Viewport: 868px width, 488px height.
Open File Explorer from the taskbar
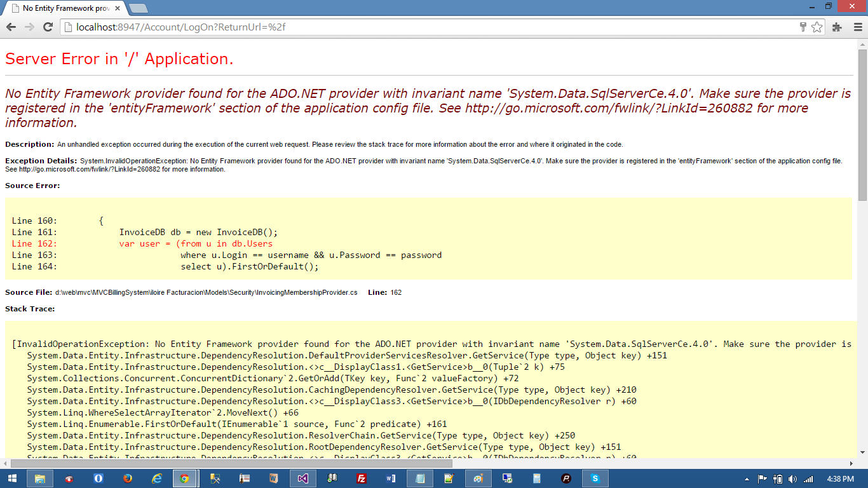click(x=39, y=478)
